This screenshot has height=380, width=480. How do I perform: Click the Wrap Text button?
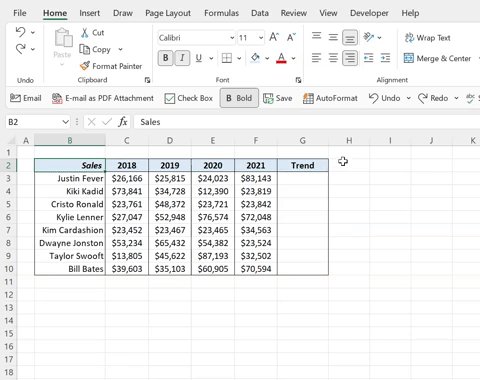(427, 38)
